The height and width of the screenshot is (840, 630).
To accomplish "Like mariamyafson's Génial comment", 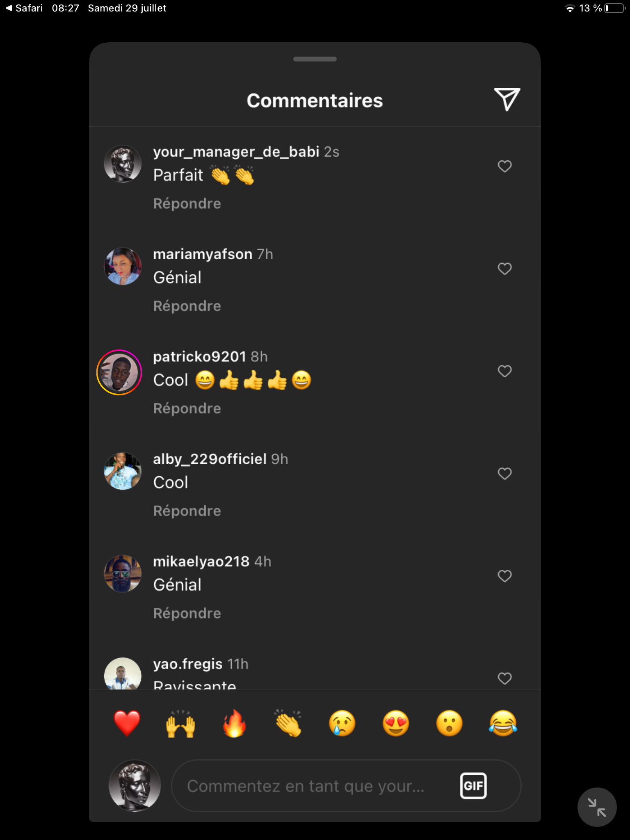I will (x=504, y=269).
